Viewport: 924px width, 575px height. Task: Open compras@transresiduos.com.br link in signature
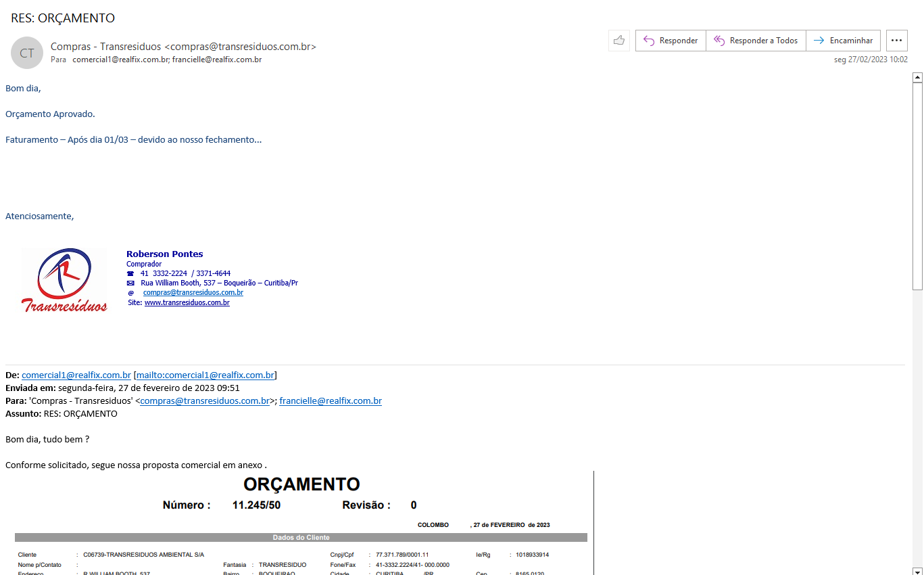click(x=193, y=293)
